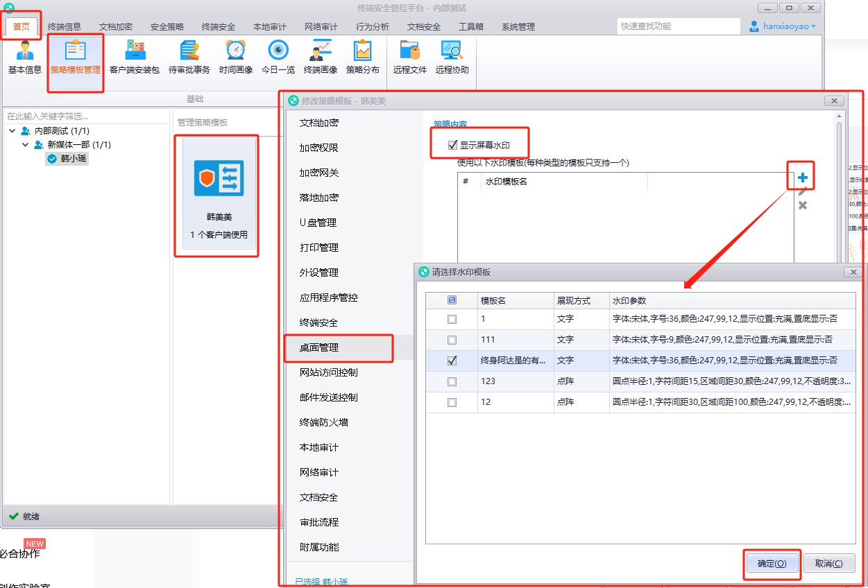
Task: Toggle the select-all checkbox in template table header
Action: click(452, 301)
